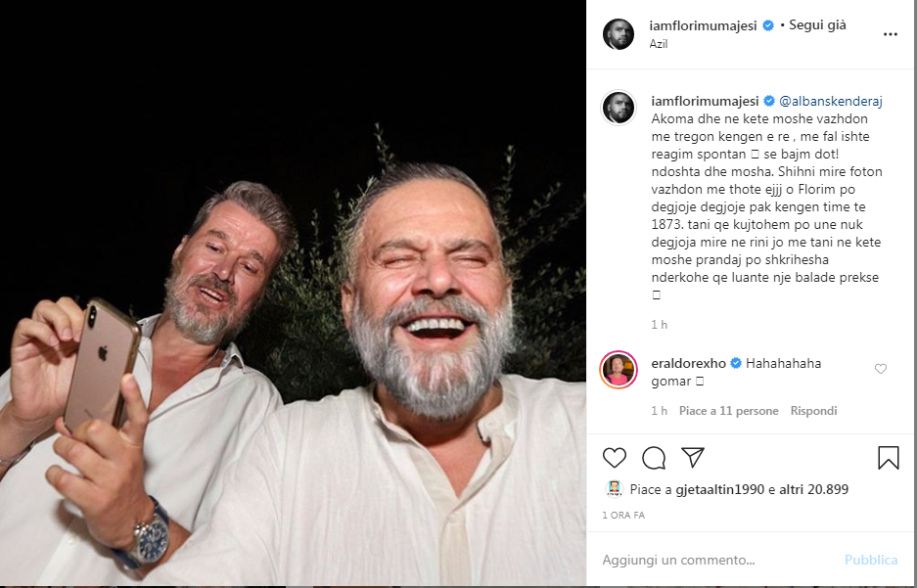
Task: Open the three-dot more options menu
Action: [x=890, y=33]
